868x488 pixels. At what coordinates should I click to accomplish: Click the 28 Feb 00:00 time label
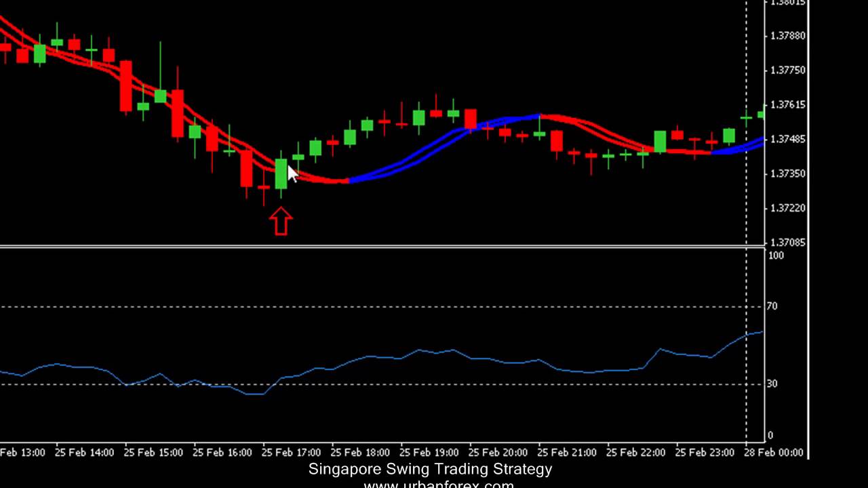(x=773, y=452)
